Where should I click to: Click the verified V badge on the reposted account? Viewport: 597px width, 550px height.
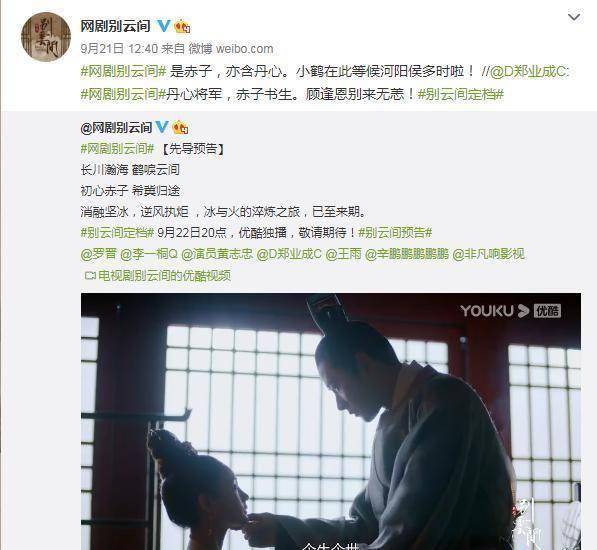pyautogui.click(x=161, y=127)
